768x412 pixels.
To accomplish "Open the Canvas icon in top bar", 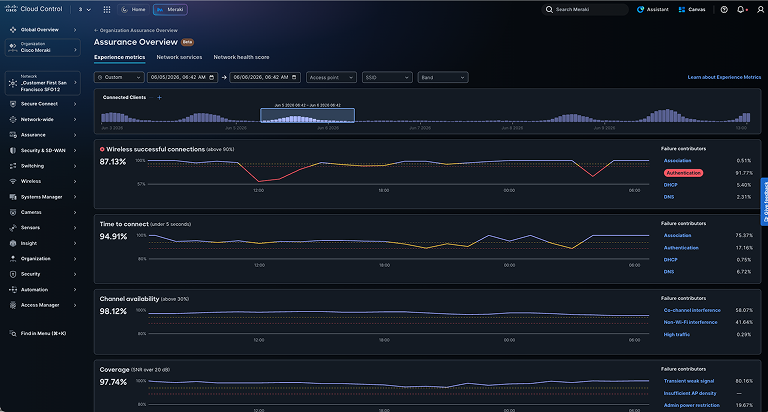I will [x=682, y=9].
